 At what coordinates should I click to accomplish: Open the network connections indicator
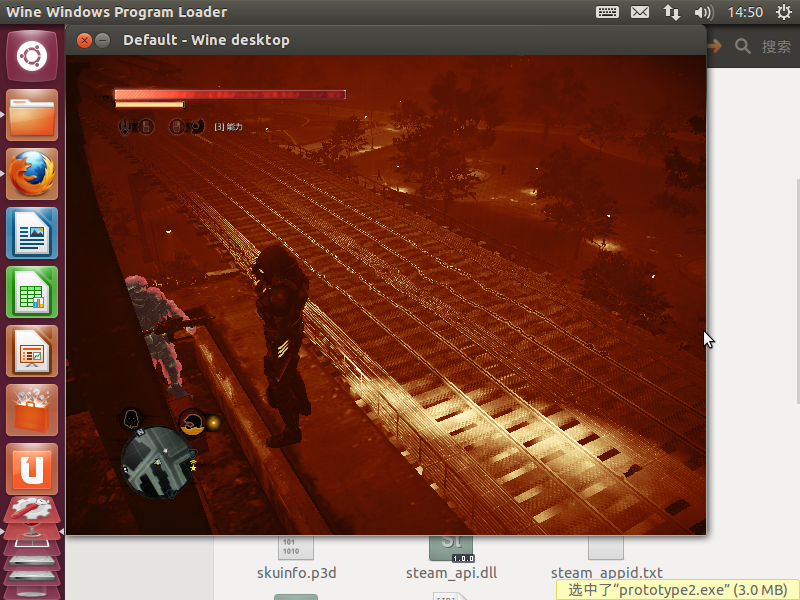point(671,12)
